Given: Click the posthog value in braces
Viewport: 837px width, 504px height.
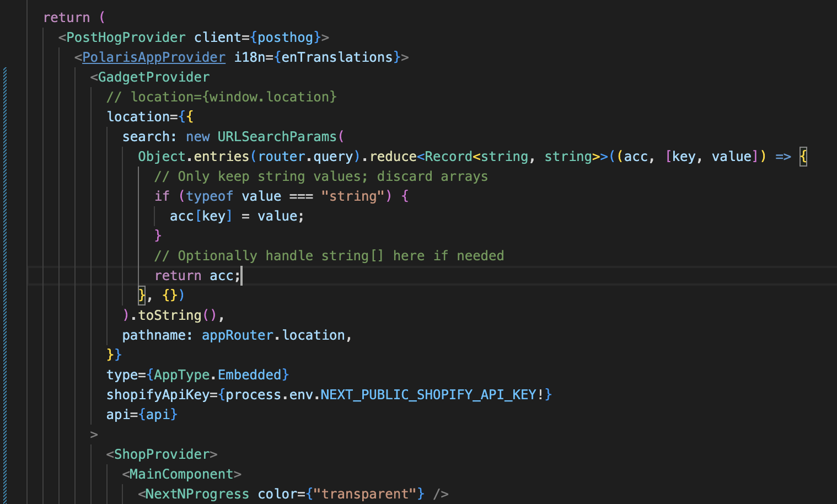Looking at the screenshot, I should 286,37.
